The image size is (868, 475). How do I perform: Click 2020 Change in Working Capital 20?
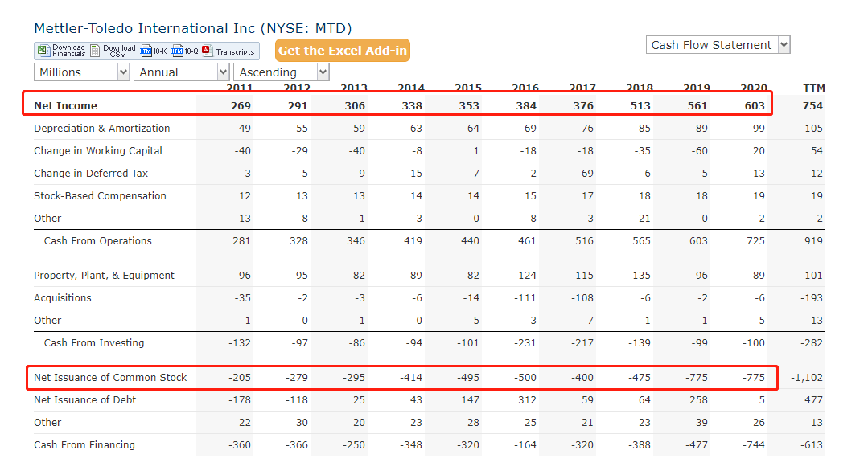(x=759, y=151)
